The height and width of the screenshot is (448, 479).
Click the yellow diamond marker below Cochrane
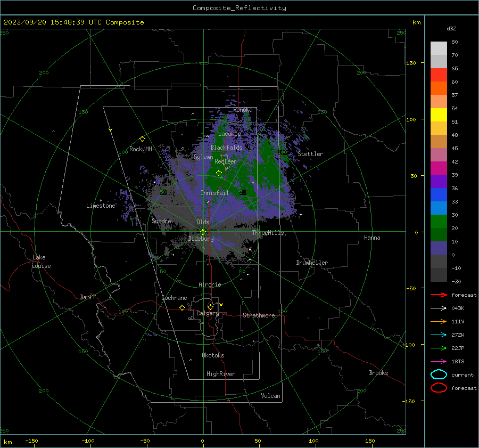[x=182, y=308]
